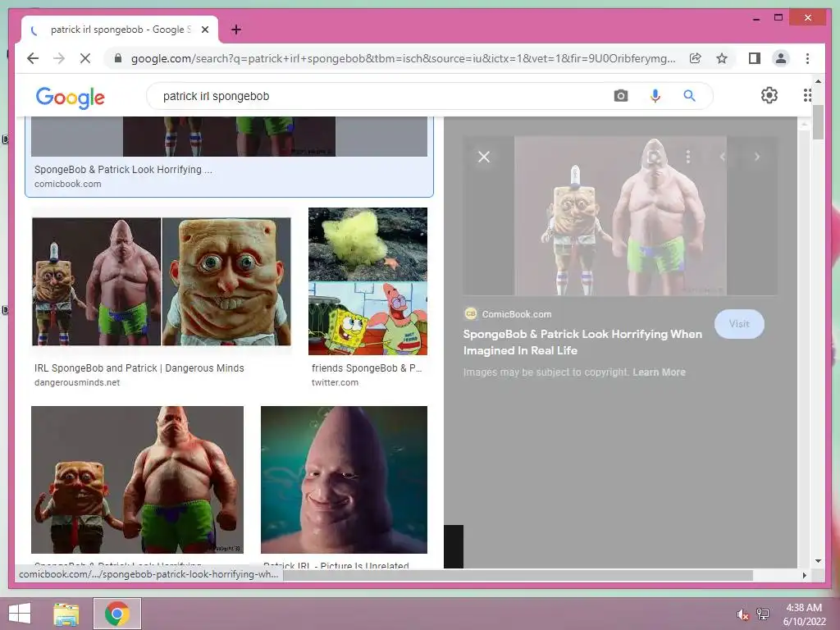This screenshot has width=840, height=630.
Task: Open the network tray icon
Action: (x=763, y=614)
